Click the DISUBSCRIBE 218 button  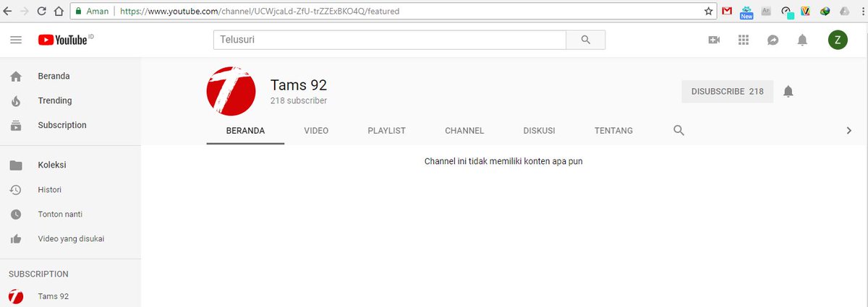tap(727, 91)
